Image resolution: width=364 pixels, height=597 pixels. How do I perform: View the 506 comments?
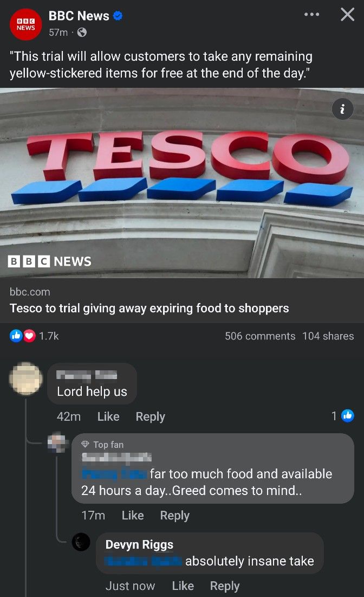click(260, 336)
